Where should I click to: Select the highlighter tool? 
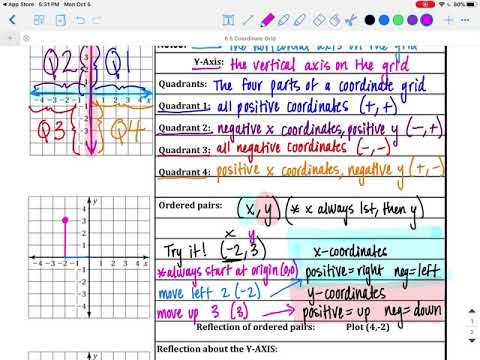(x=299, y=20)
